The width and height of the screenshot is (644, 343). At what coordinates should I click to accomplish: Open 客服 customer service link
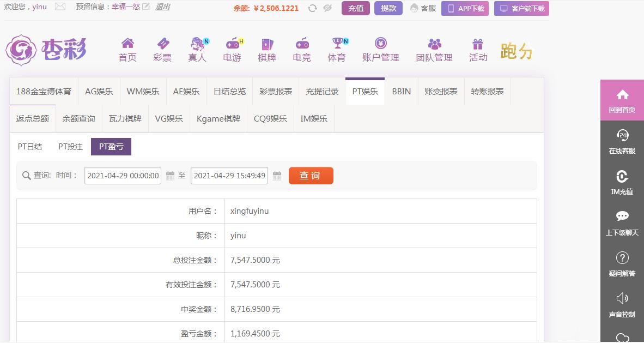[423, 8]
